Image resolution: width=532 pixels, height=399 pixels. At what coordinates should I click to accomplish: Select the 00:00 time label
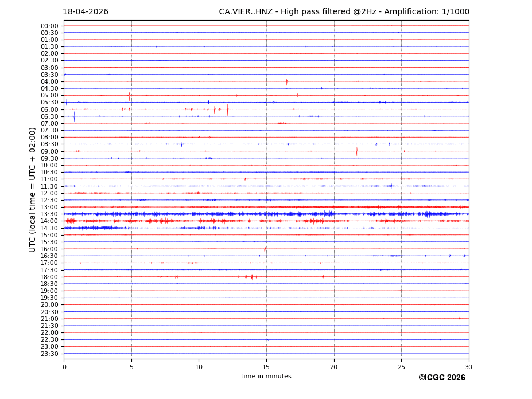click(49, 26)
